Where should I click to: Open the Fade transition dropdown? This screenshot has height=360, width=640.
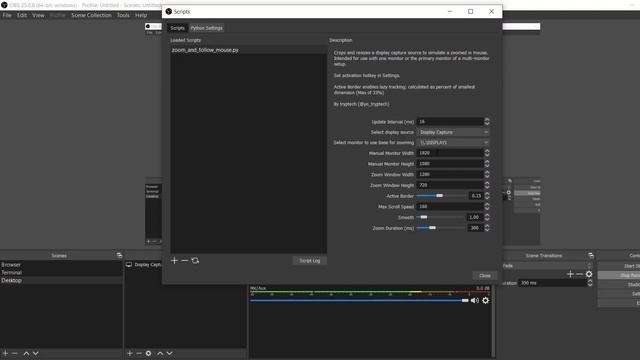coord(548,266)
